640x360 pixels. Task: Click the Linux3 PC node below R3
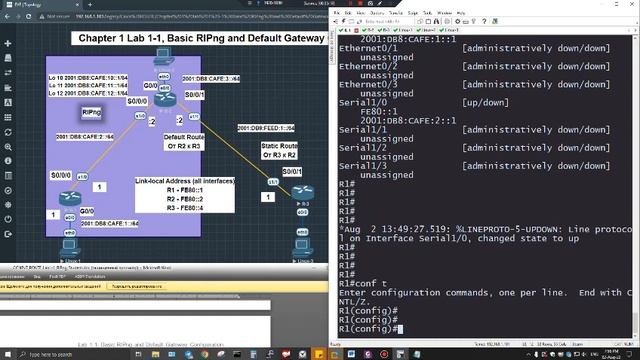click(x=302, y=248)
